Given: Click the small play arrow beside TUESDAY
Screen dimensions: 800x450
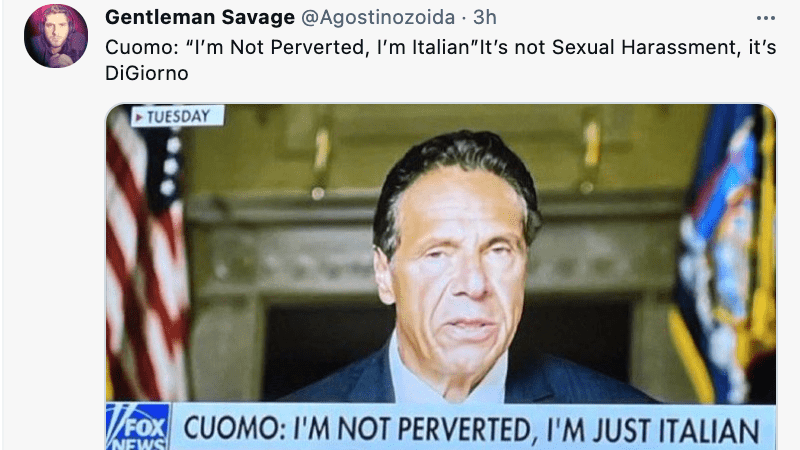Looking at the screenshot, I should (x=139, y=117).
